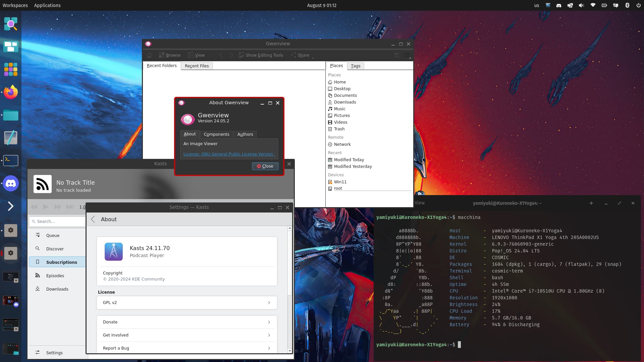Click the Firefox icon in the dock
Screen dimensions: 644x362
click(x=11, y=92)
